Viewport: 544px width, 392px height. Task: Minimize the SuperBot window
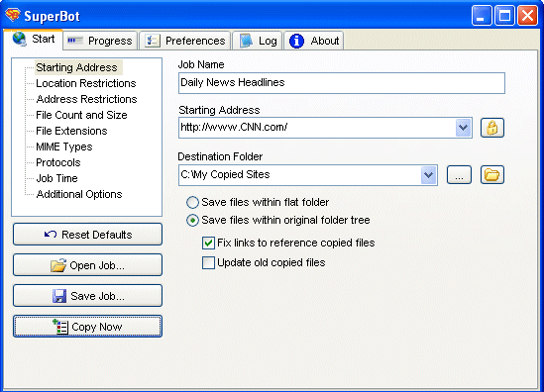click(482, 16)
